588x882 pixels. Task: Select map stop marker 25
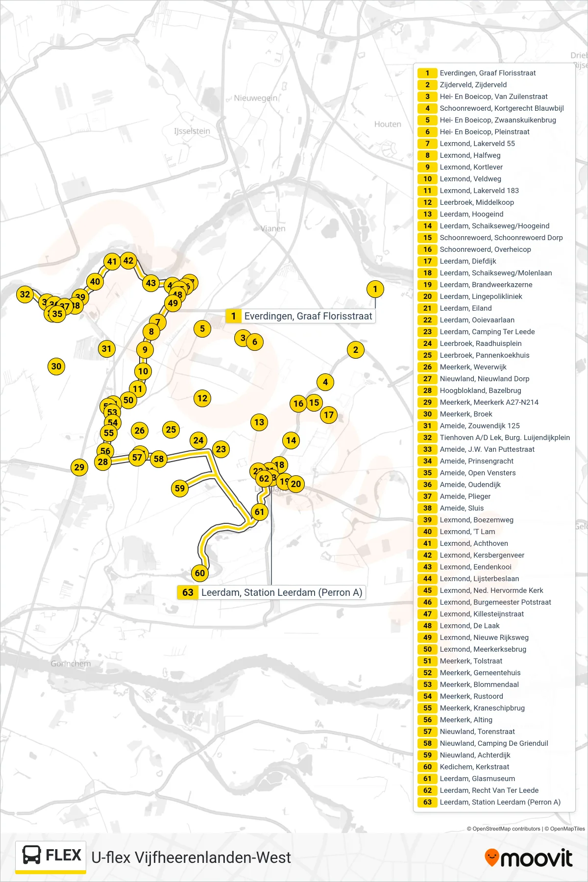tap(171, 430)
